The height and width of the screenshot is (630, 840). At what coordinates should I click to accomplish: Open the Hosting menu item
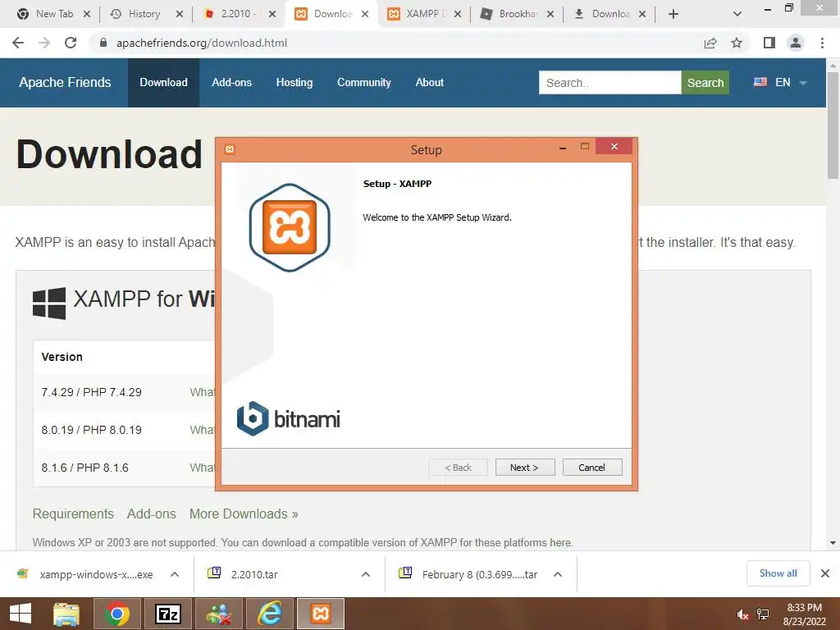294,83
